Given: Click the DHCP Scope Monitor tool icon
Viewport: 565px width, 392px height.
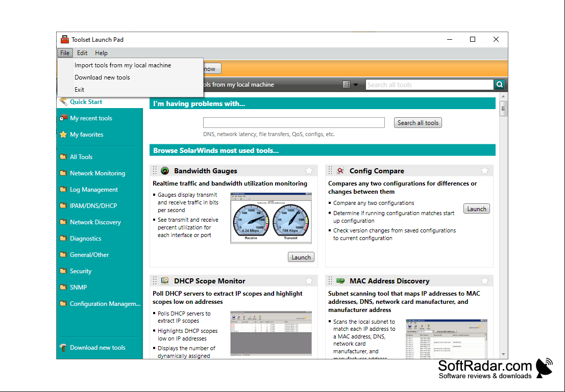Looking at the screenshot, I should coord(165,281).
